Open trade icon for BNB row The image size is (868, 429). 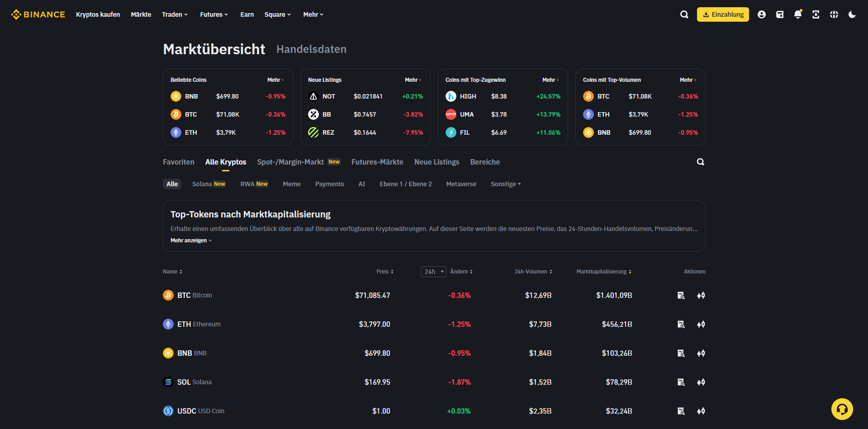point(701,353)
